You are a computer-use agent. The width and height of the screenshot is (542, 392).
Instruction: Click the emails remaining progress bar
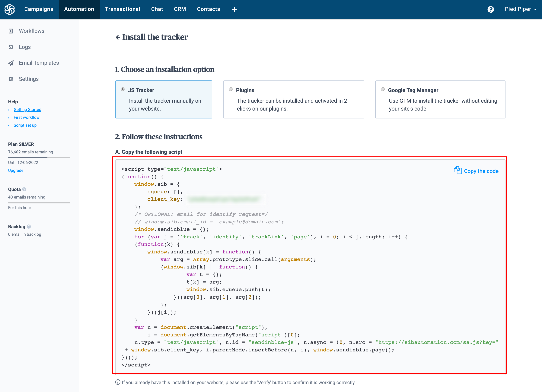(39, 158)
